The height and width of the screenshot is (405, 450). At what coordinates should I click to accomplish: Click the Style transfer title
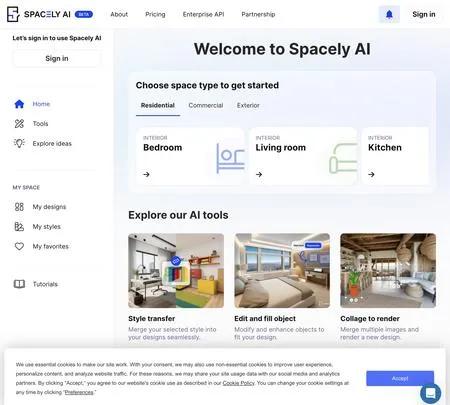(x=152, y=318)
